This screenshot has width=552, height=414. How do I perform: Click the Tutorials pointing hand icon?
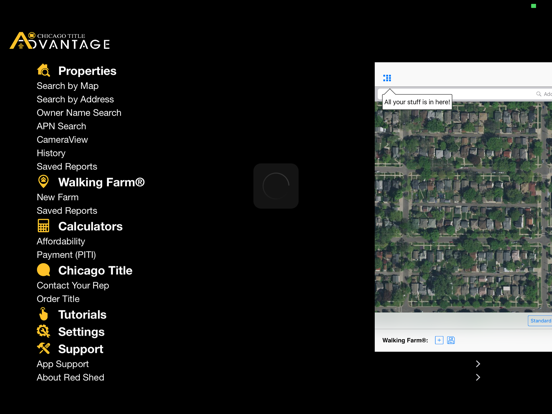[x=44, y=314]
